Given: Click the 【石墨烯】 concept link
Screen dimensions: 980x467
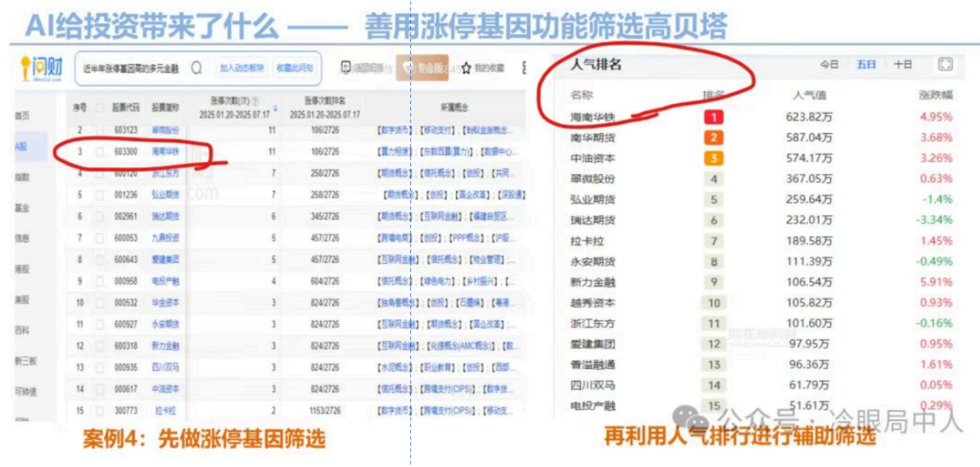Looking at the screenshot, I should (x=471, y=303).
